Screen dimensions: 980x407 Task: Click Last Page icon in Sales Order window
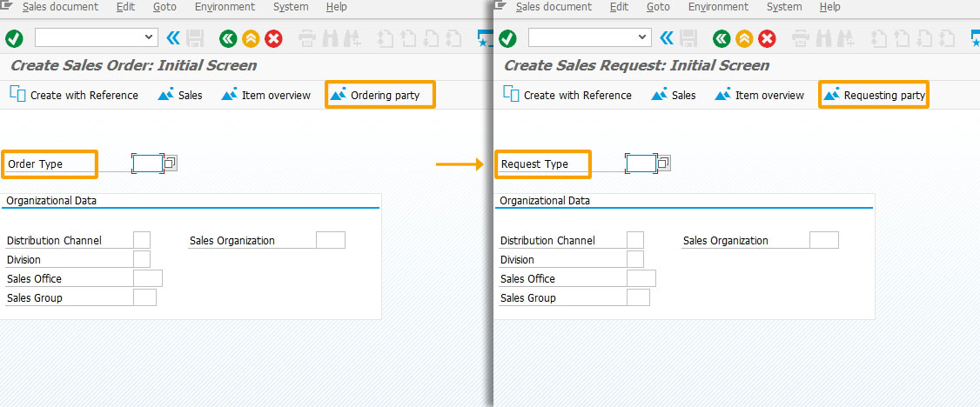453,39
